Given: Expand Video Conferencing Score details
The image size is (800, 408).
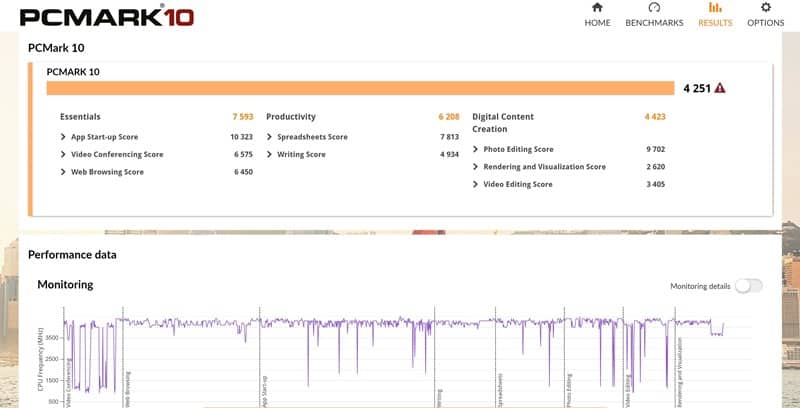Looking at the screenshot, I should click(x=64, y=154).
